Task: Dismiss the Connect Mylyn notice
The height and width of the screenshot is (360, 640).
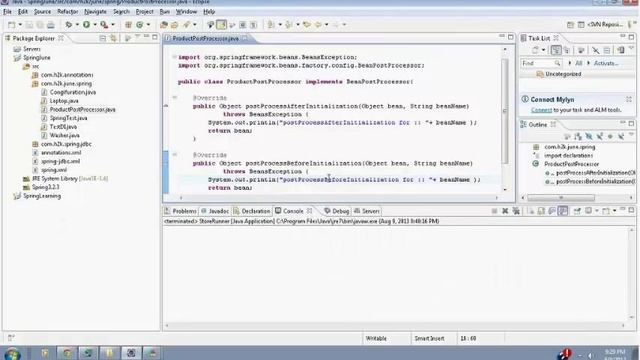Action: [x=629, y=99]
